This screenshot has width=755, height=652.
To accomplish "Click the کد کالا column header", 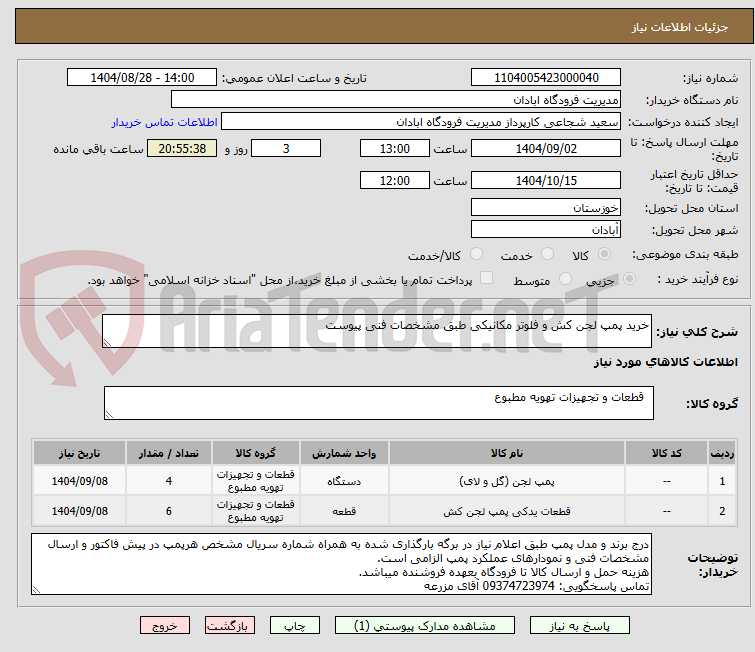I will click(x=666, y=453).
